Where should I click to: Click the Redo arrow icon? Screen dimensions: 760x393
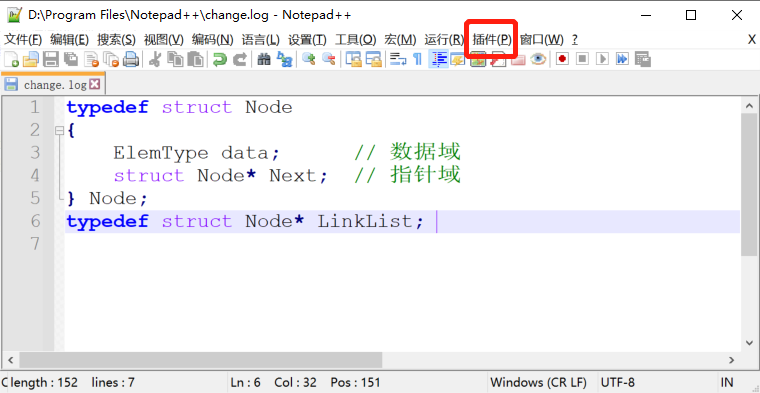[239, 59]
